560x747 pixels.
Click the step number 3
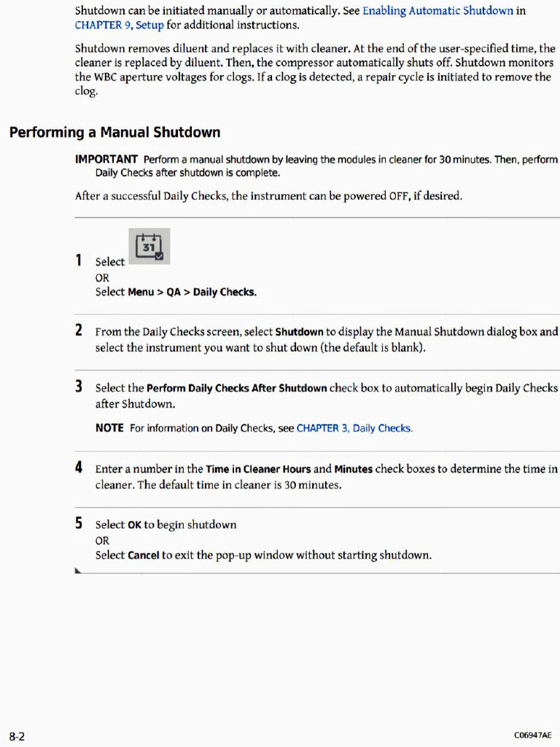point(79,387)
